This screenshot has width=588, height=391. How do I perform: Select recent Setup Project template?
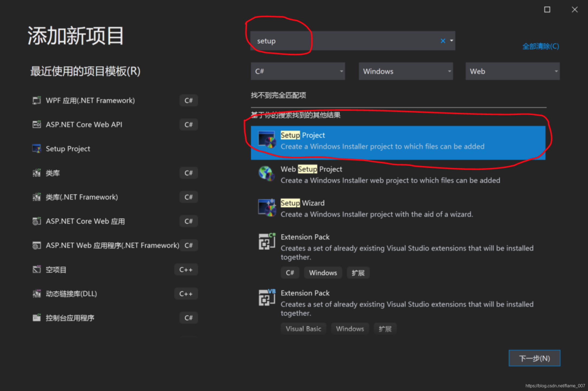click(68, 149)
